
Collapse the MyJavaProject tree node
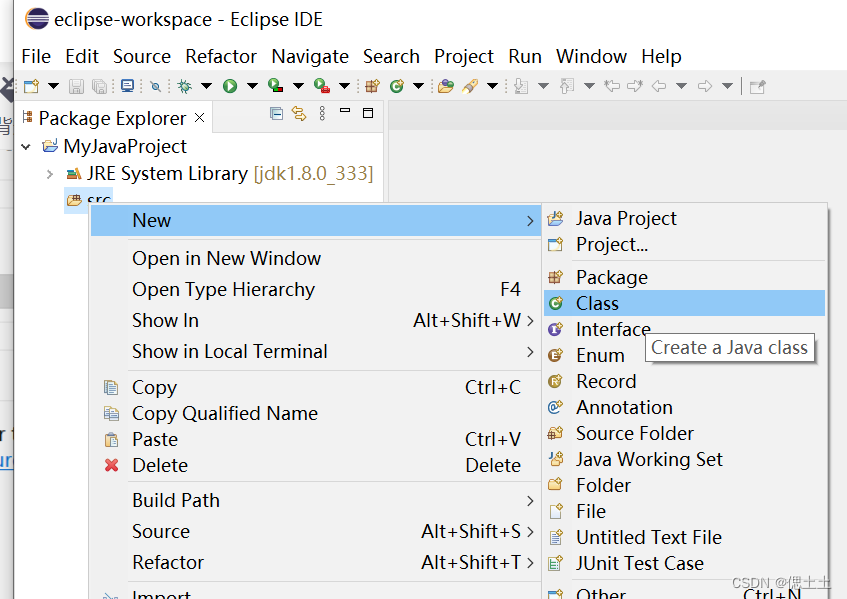coord(26,146)
